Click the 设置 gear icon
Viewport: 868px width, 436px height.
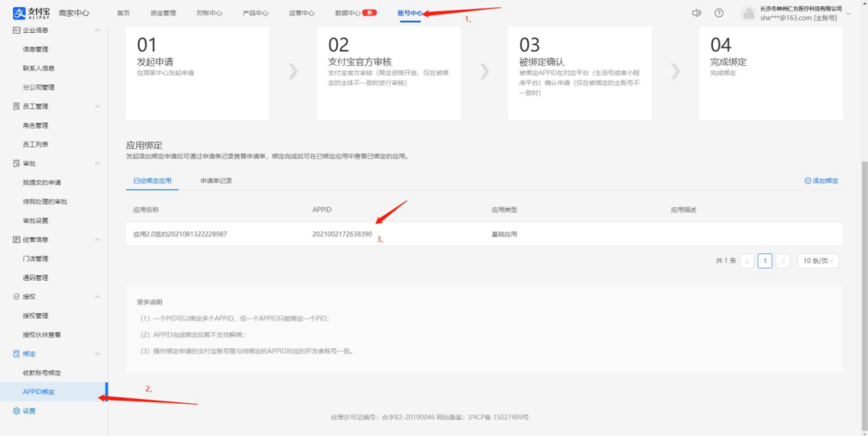pyautogui.click(x=16, y=411)
